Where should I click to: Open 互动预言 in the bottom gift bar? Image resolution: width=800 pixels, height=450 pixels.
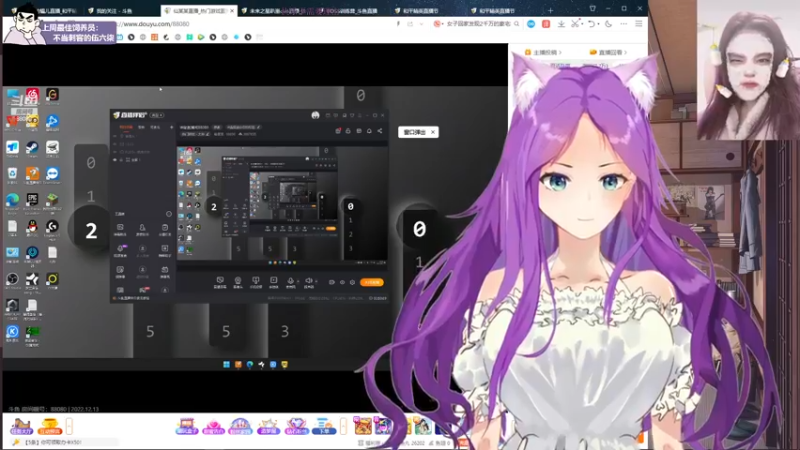click(x=49, y=427)
